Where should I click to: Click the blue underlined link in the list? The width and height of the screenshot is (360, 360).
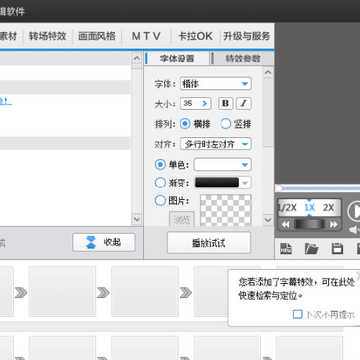(6, 101)
